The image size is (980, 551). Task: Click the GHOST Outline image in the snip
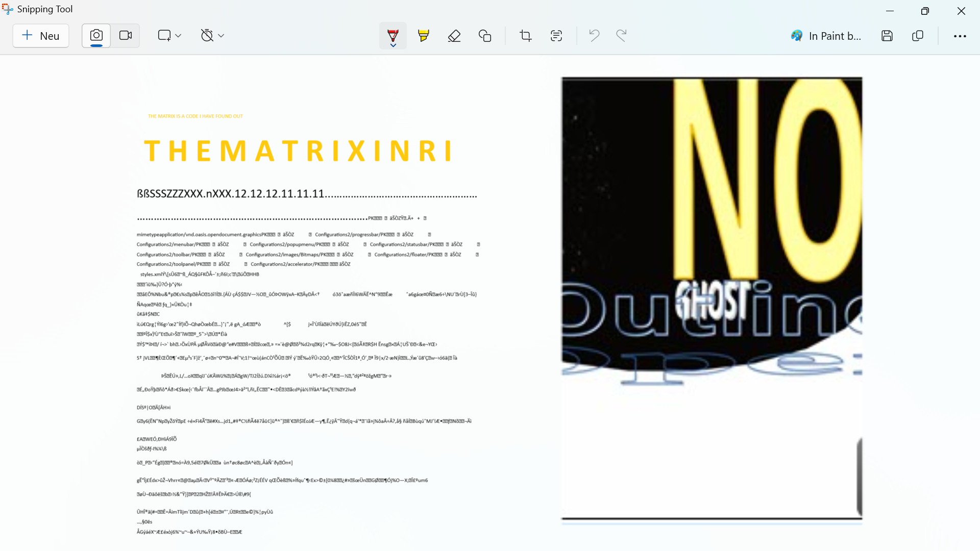(x=712, y=301)
